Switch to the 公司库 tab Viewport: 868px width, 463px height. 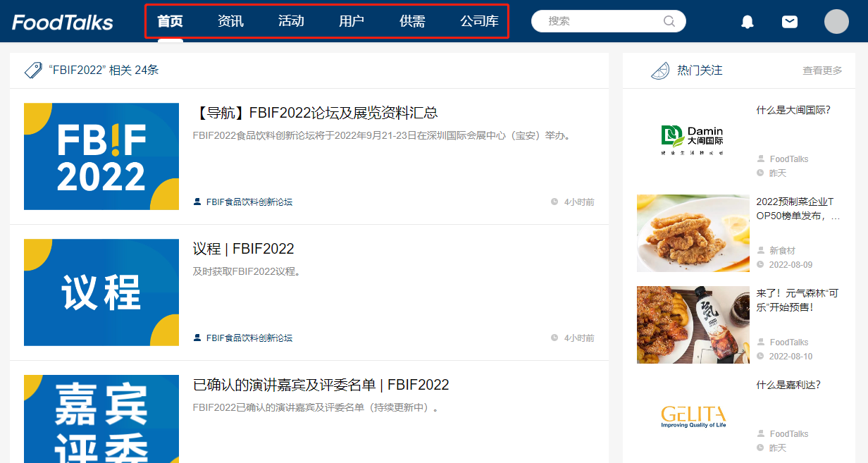pos(479,21)
